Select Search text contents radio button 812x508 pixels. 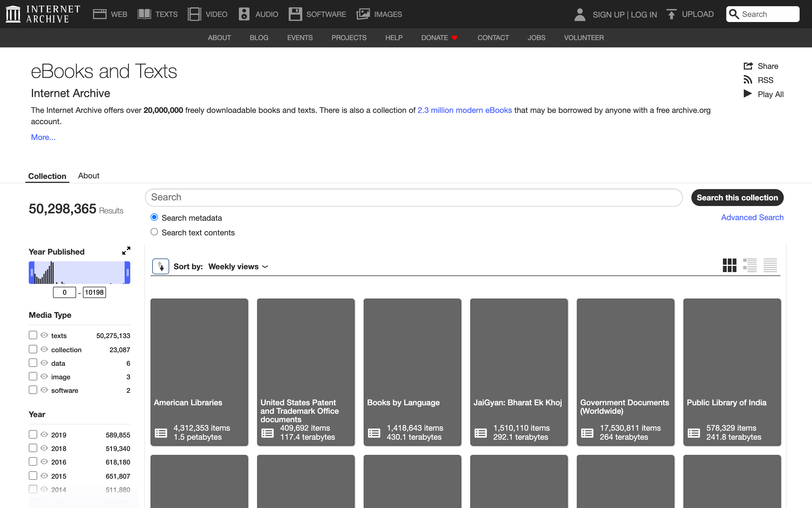pos(154,232)
